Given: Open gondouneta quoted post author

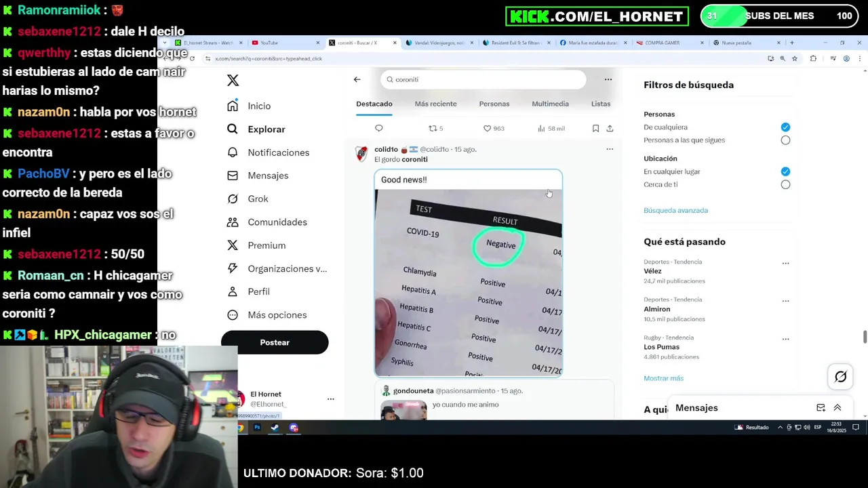Looking at the screenshot, I should 413,391.
